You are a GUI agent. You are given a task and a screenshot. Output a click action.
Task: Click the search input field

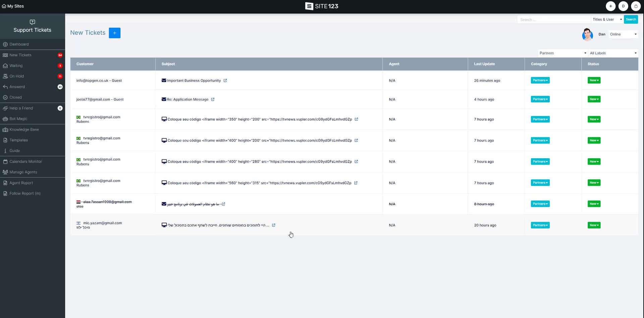coord(553,19)
